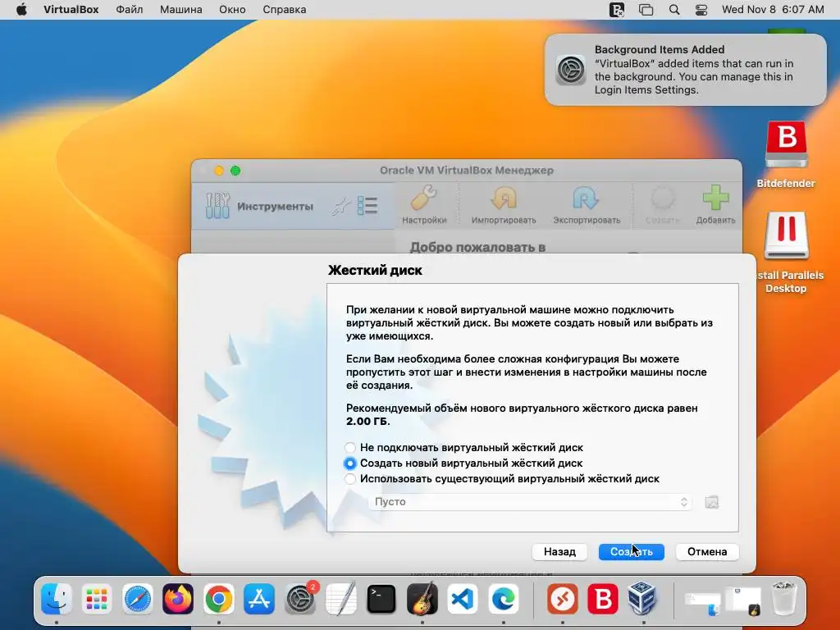Click 'Импортировать' toolbar icon
This screenshot has height=630, width=840.
click(504, 204)
